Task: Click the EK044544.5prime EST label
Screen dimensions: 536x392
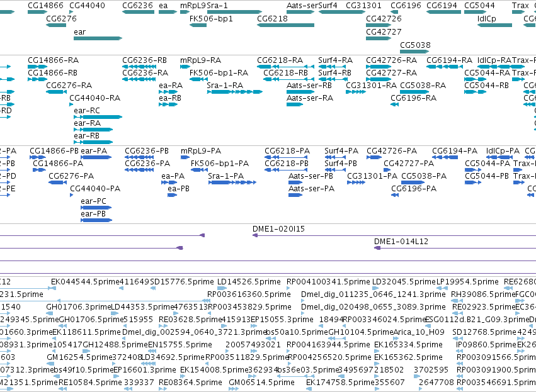Action: [x=85, y=282]
